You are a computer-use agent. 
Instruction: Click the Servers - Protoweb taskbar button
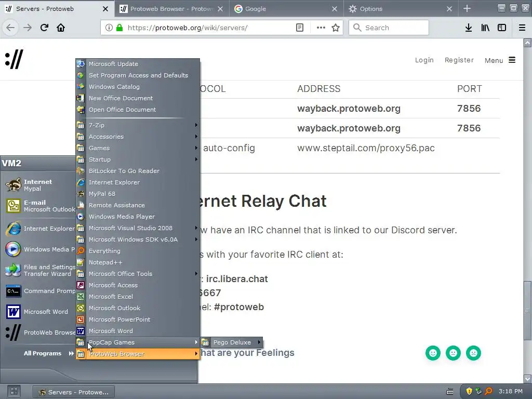click(x=74, y=392)
